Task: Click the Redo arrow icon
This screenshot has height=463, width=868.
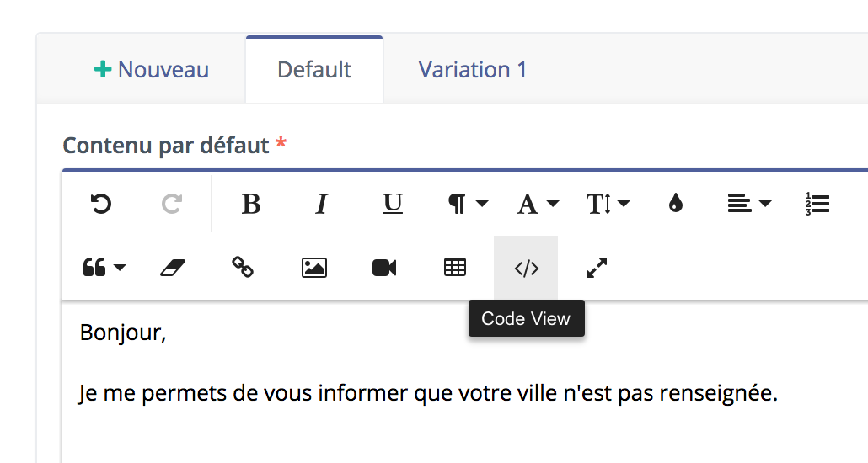Action: (172, 204)
